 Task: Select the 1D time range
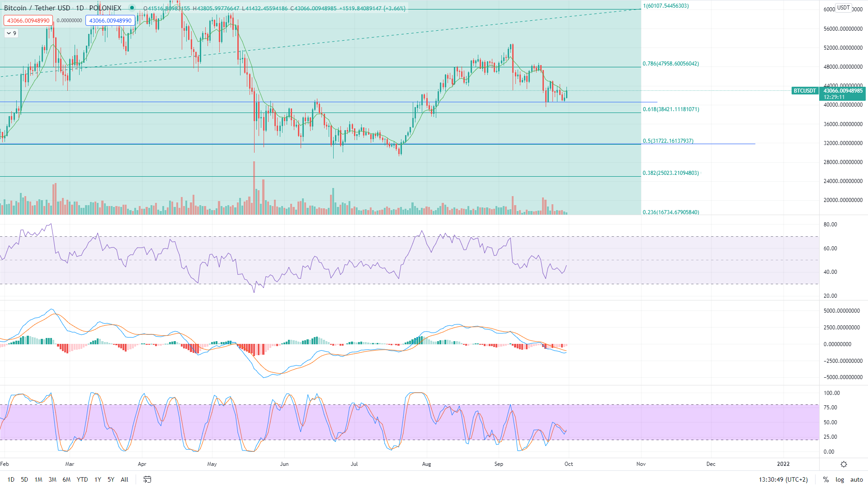click(x=11, y=479)
